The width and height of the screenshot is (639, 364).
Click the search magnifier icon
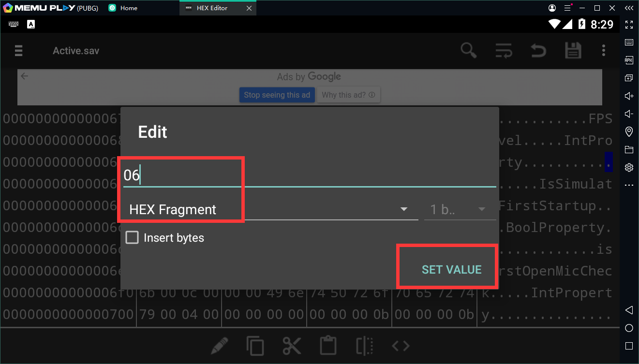pyautogui.click(x=468, y=50)
